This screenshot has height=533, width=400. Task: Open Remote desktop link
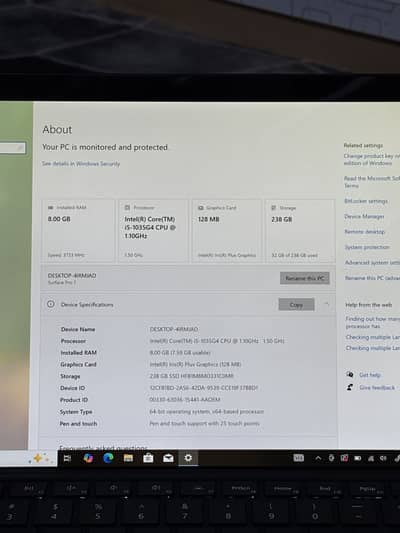point(365,232)
